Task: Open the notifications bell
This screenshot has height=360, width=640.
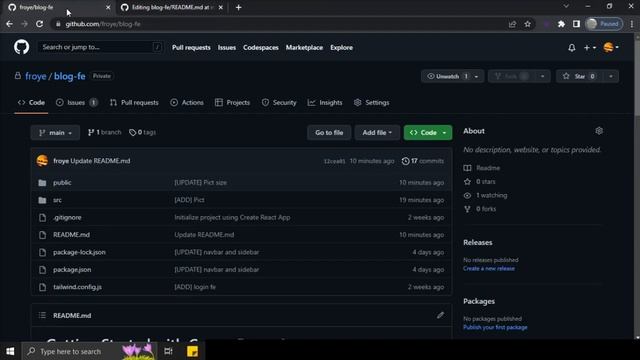Action: tap(571, 48)
